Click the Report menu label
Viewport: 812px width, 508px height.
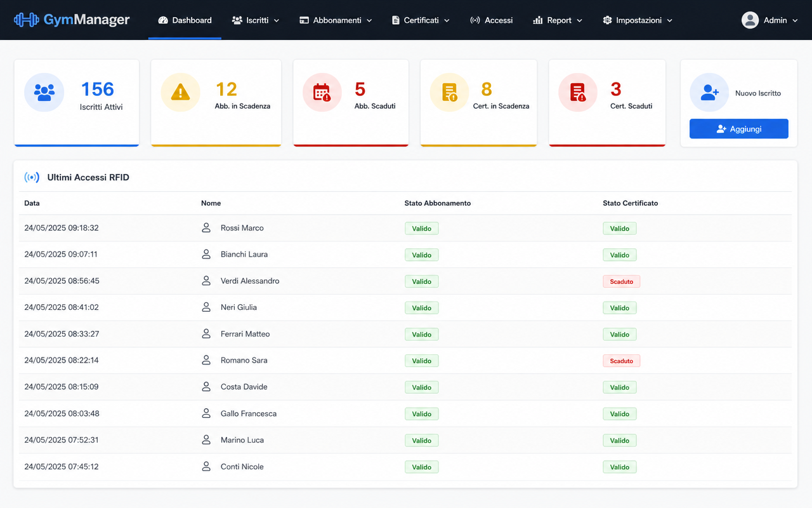coord(560,20)
